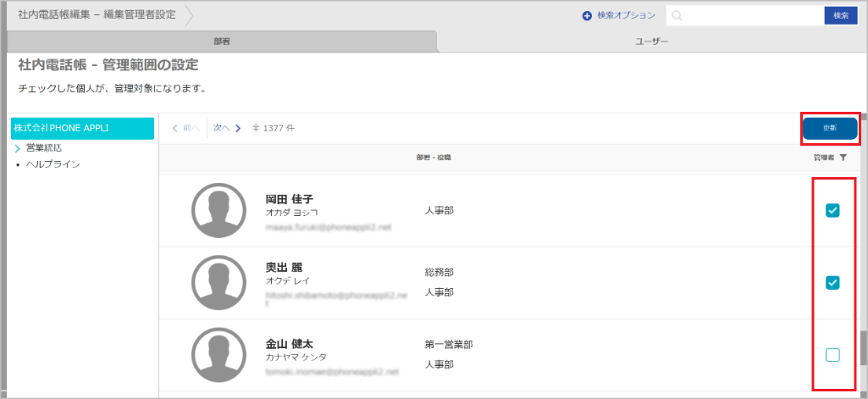The height and width of the screenshot is (399, 868).
Task: Select ヘルプライン in the department tree
Action: point(53,163)
